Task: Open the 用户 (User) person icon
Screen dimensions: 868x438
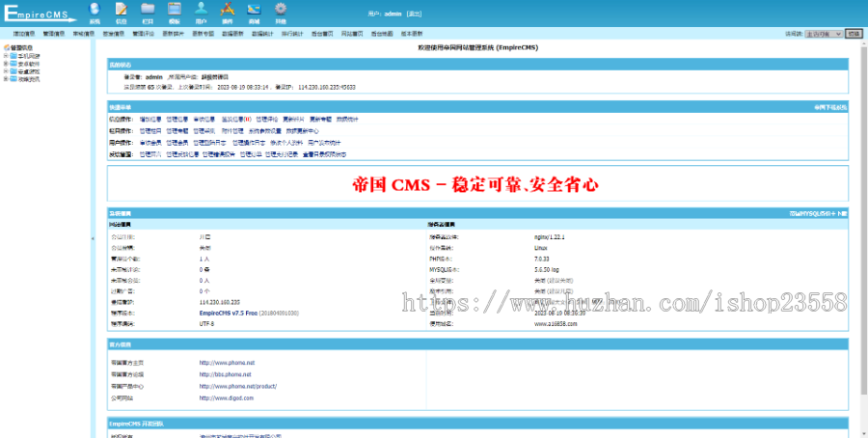Action: coord(201,9)
